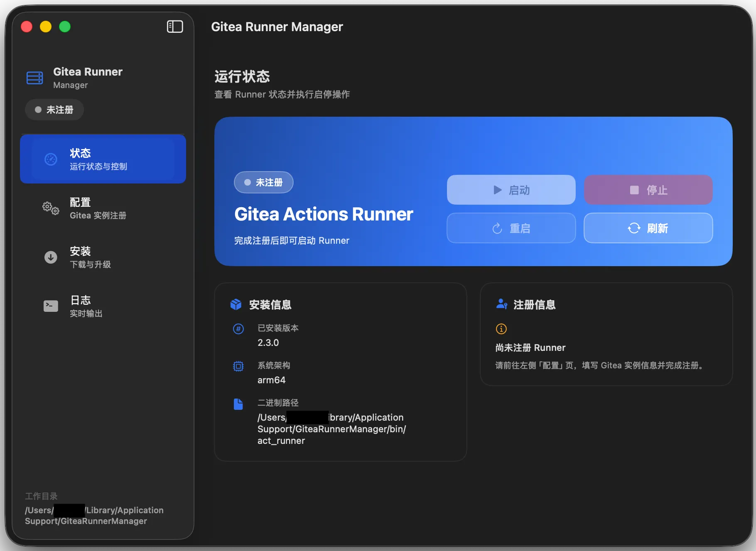Image resolution: width=756 pixels, height=551 pixels.
Task: Click the CPU chip icon beside 系统架构
Action: click(x=238, y=366)
